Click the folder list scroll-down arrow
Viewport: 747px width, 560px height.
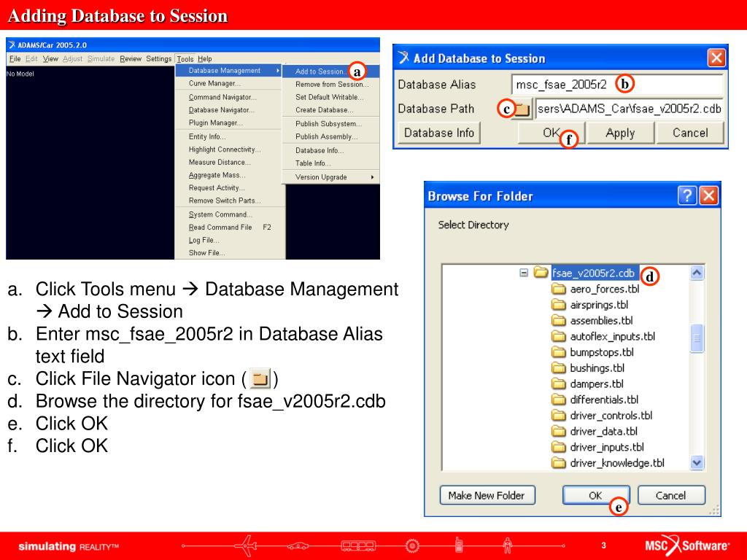tap(697, 462)
